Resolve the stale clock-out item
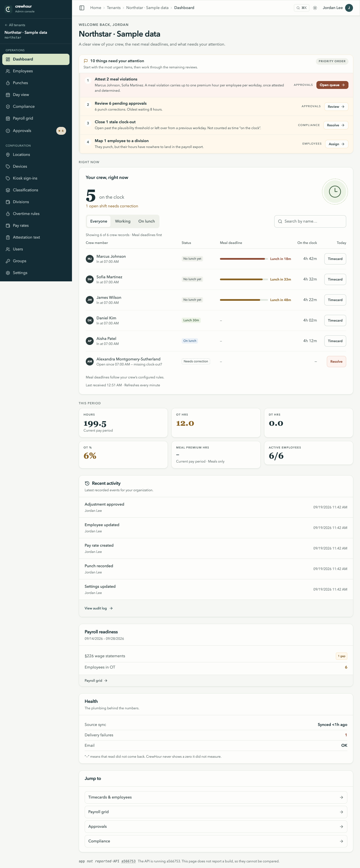The width and height of the screenshot is (360, 868). pos(336,125)
